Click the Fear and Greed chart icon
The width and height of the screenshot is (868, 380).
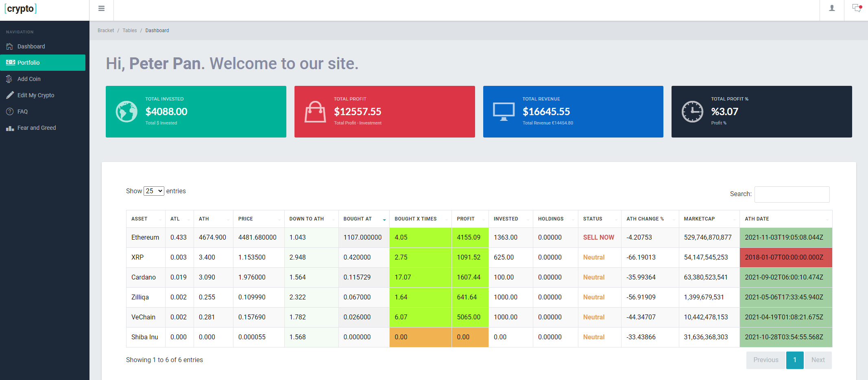pos(10,128)
